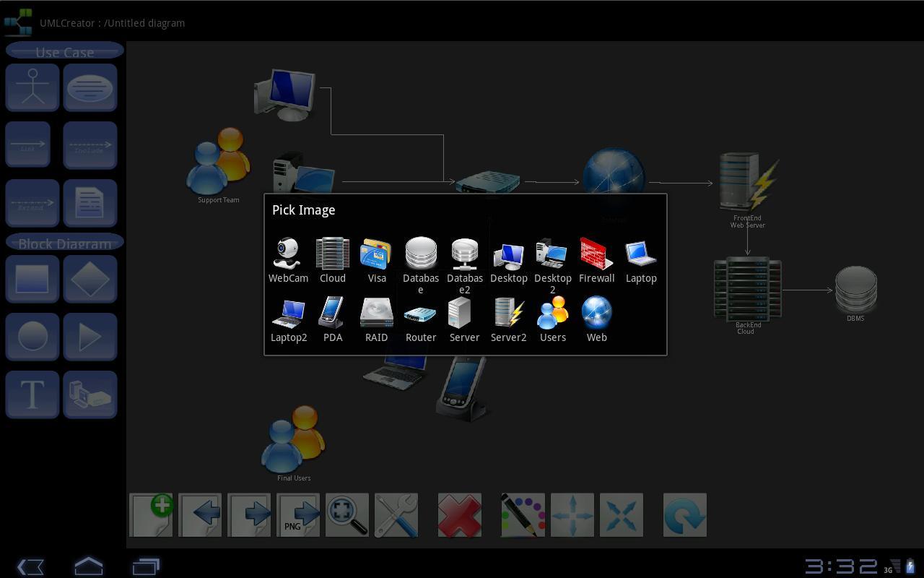924x578 pixels.
Task: Select the note document tool
Action: coord(90,203)
